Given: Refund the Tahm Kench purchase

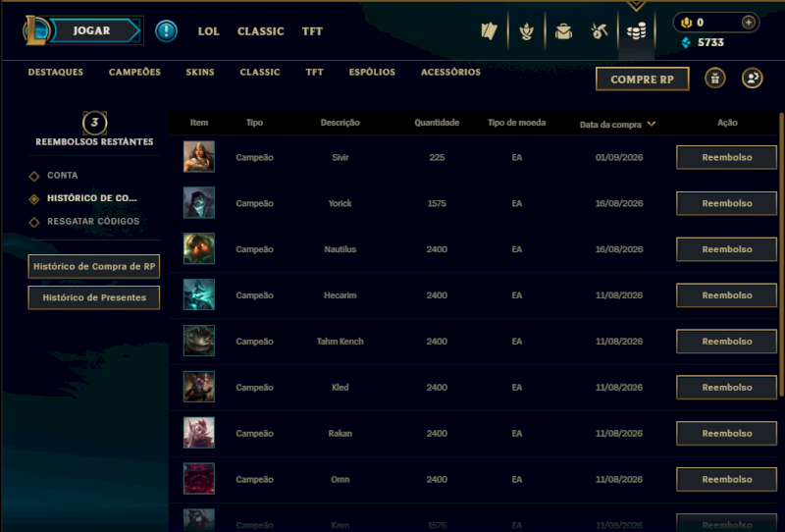Looking at the screenshot, I should coord(726,342).
